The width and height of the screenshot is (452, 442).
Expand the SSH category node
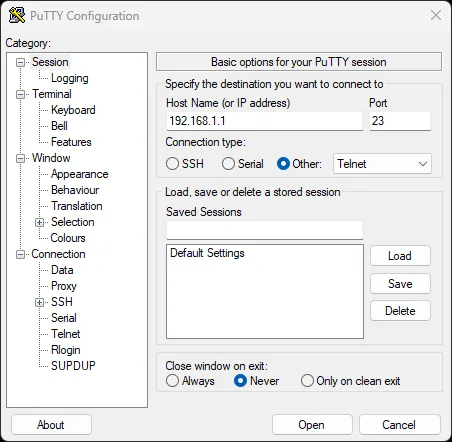39,302
